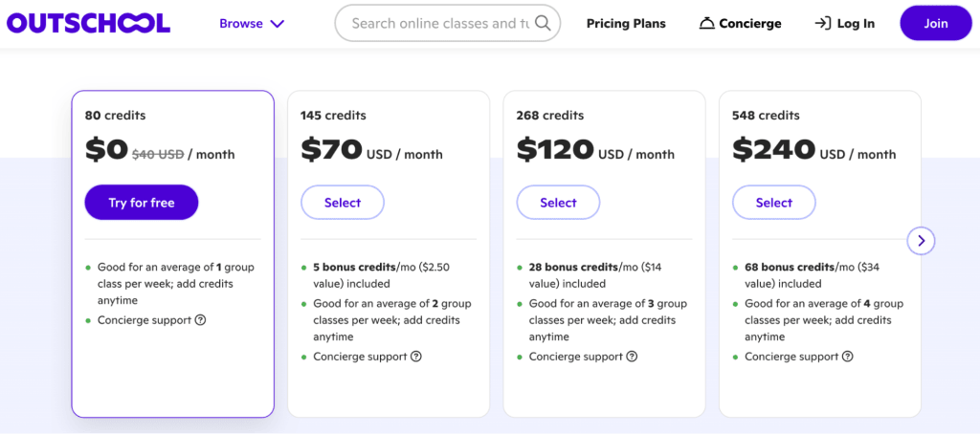The height and width of the screenshot is (434, 980).
Task: Click help icon beside 268-credit Concierge support
Action: [x=632, y=357]
